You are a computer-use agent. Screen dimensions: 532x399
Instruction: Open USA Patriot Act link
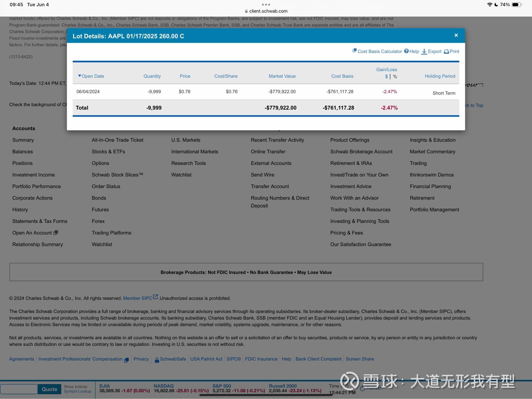point(206,359)
